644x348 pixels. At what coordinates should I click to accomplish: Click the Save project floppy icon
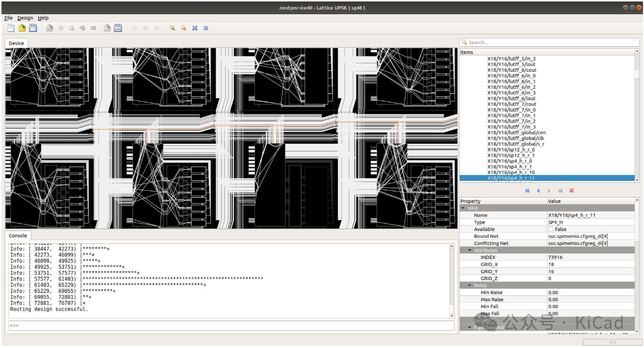point(33,28)
